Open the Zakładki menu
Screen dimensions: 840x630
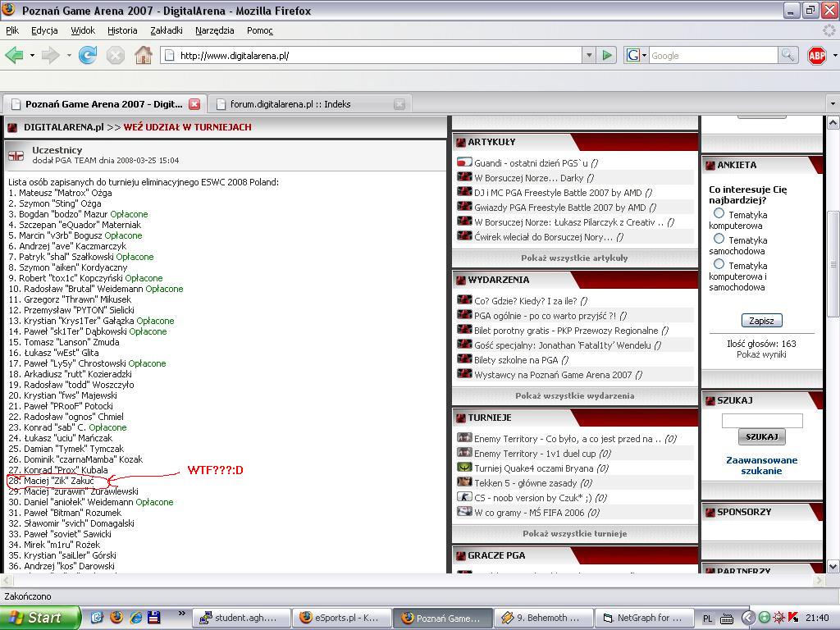pyautogui.click(x=167, y=30)
